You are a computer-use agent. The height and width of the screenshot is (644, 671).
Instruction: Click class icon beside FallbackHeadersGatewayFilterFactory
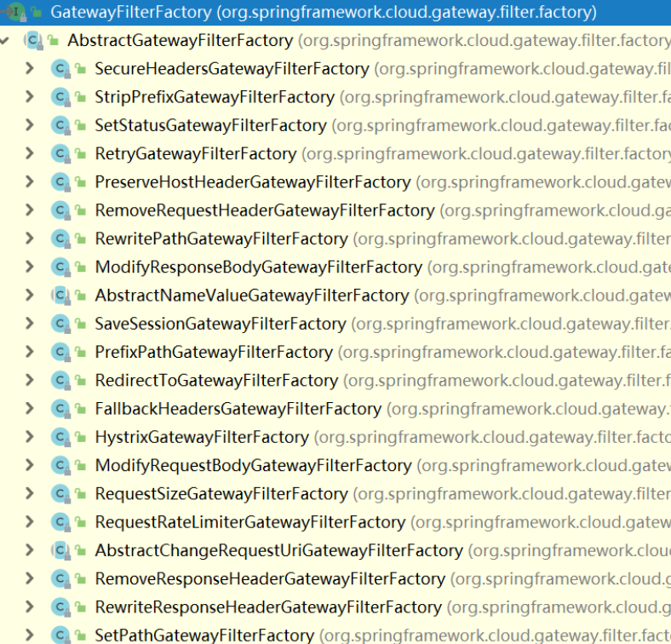[60, 409]
